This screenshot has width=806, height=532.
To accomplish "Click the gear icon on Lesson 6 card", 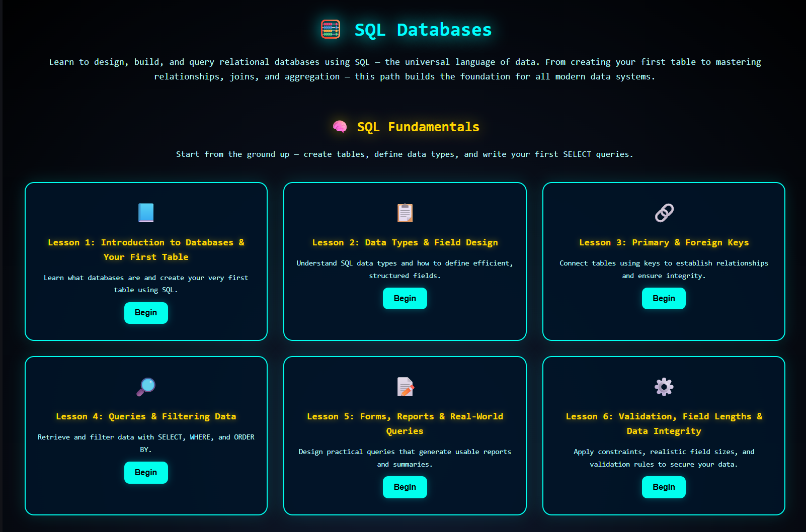I will tap(664, 387).
